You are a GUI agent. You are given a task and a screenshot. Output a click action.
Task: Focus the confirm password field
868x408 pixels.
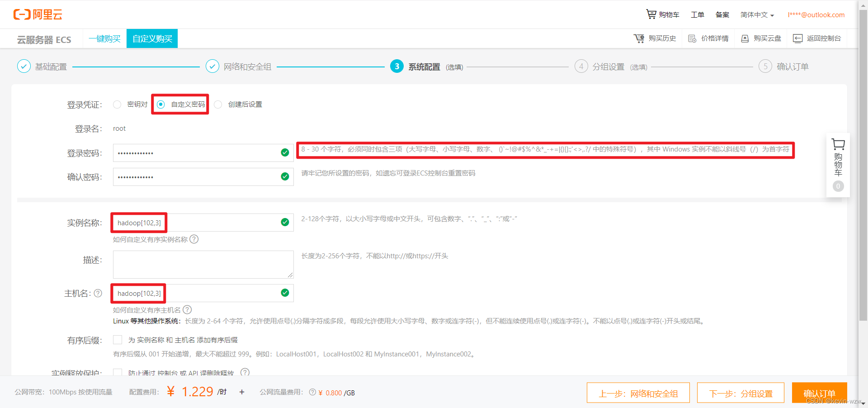coord(203,177)
